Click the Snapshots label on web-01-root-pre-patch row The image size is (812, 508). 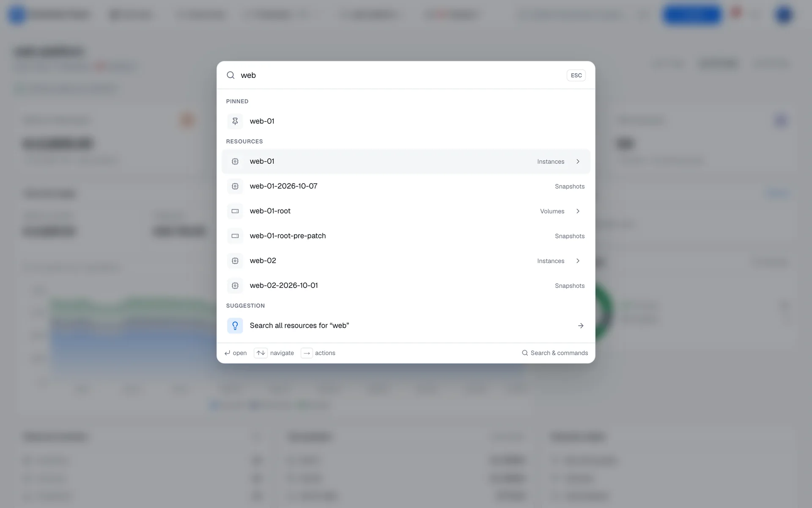pyautogui.click(x=570, y=236)
